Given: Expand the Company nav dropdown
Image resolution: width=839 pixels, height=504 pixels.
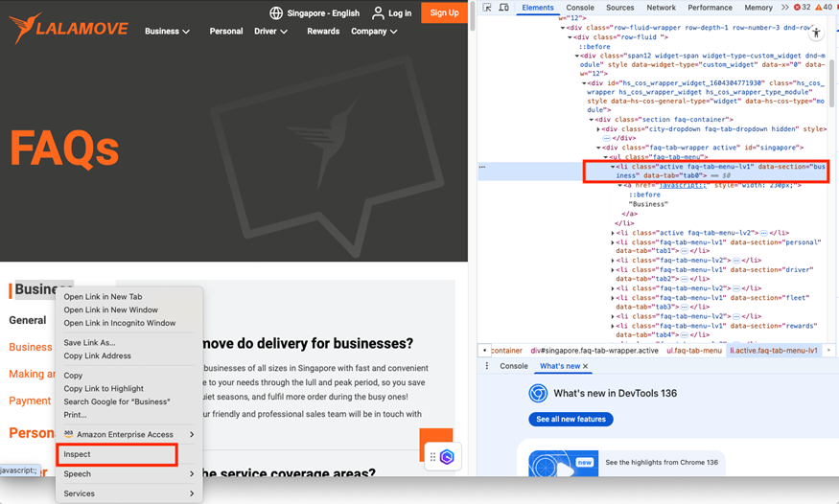Looking at the screenshot, I should point(374,31).
